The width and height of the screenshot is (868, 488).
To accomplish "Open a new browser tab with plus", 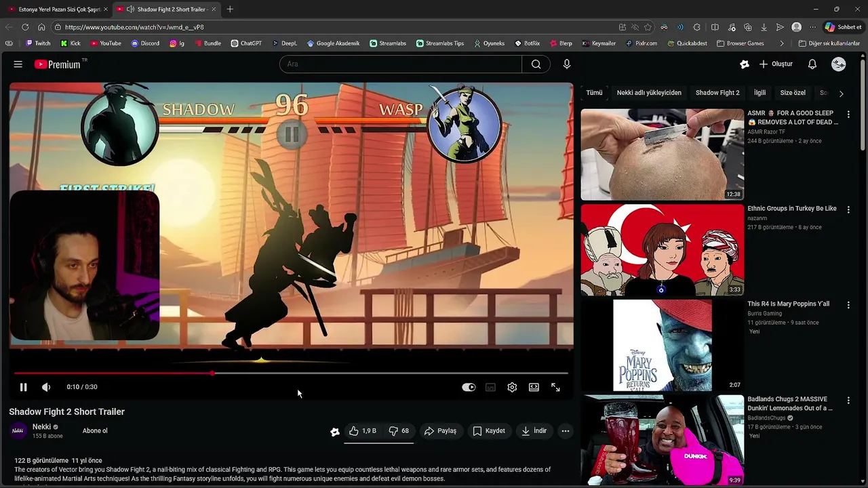I will coord(230,9).
